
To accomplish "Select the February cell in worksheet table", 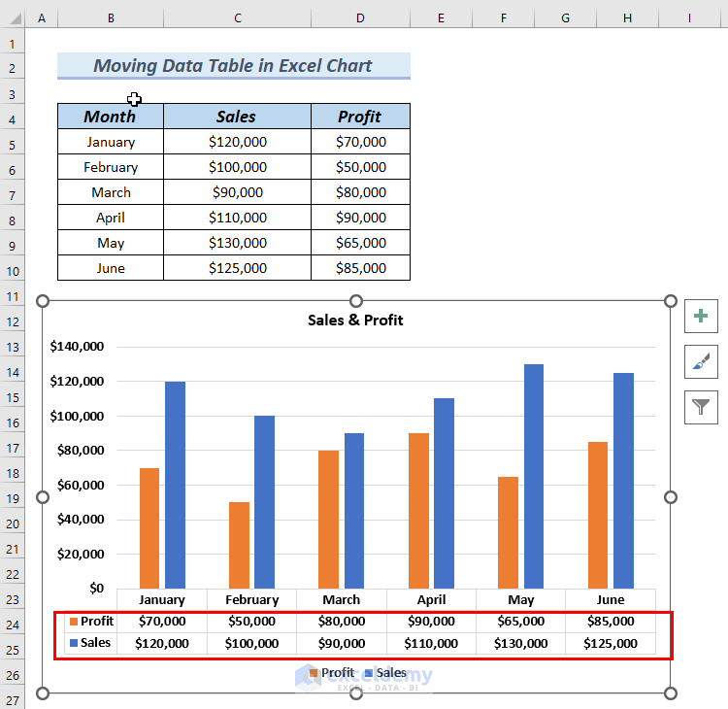I will 111,167.
